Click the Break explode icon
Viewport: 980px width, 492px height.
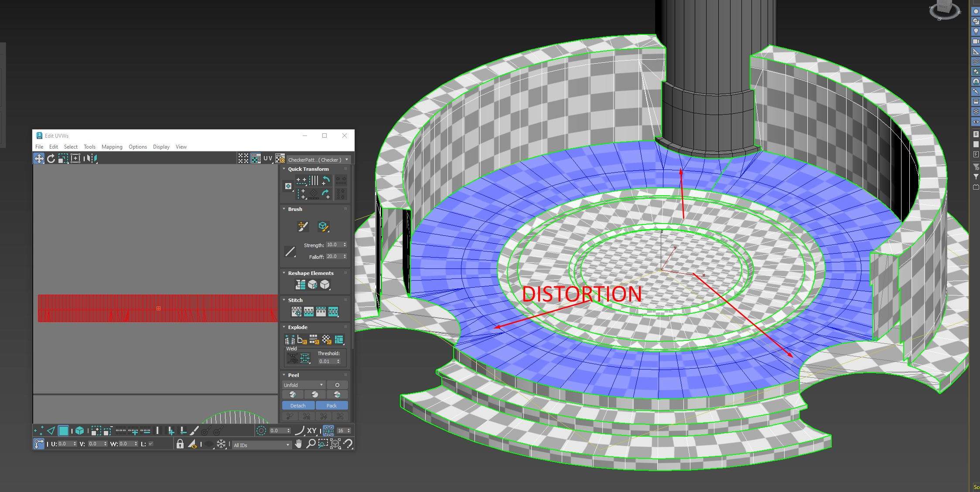click(x=290, y=339)
